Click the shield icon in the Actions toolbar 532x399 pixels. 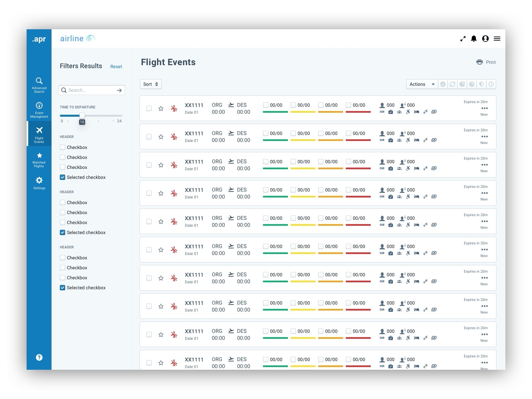point(481,84)
